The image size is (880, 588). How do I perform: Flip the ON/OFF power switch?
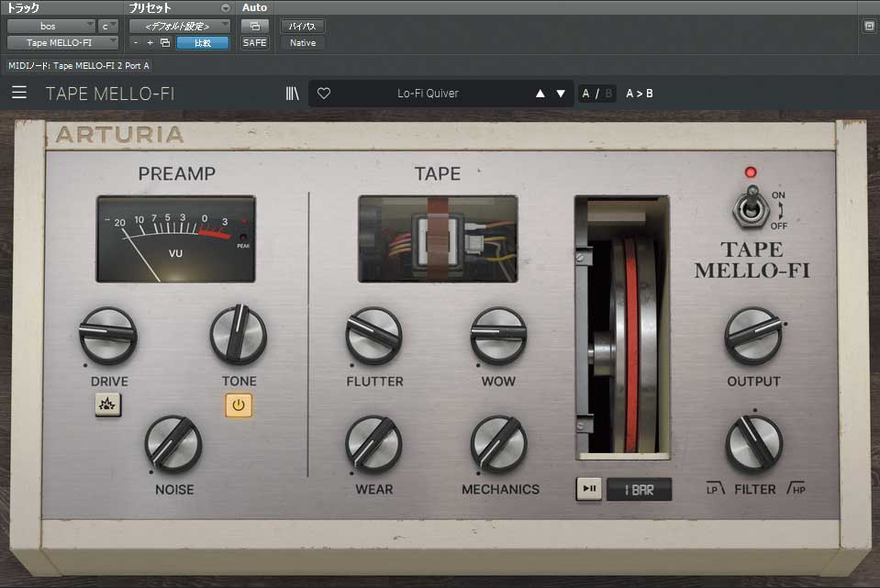pos(752,209)
